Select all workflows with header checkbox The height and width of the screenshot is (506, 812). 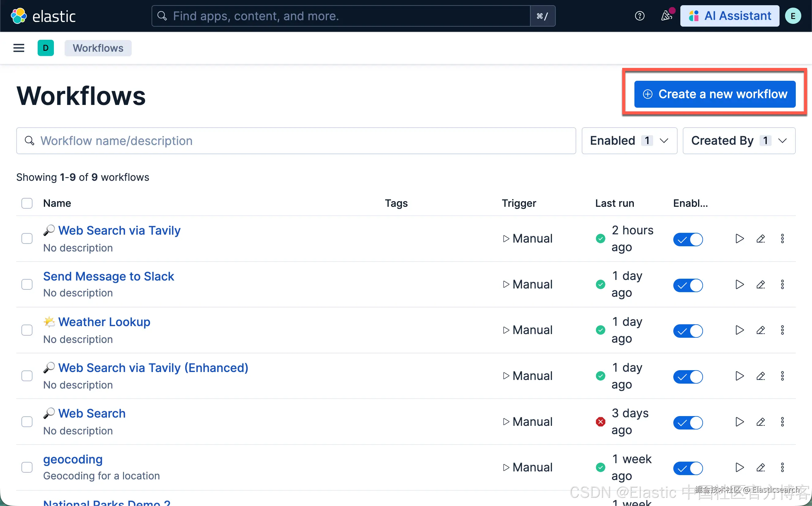coord(27,203)
